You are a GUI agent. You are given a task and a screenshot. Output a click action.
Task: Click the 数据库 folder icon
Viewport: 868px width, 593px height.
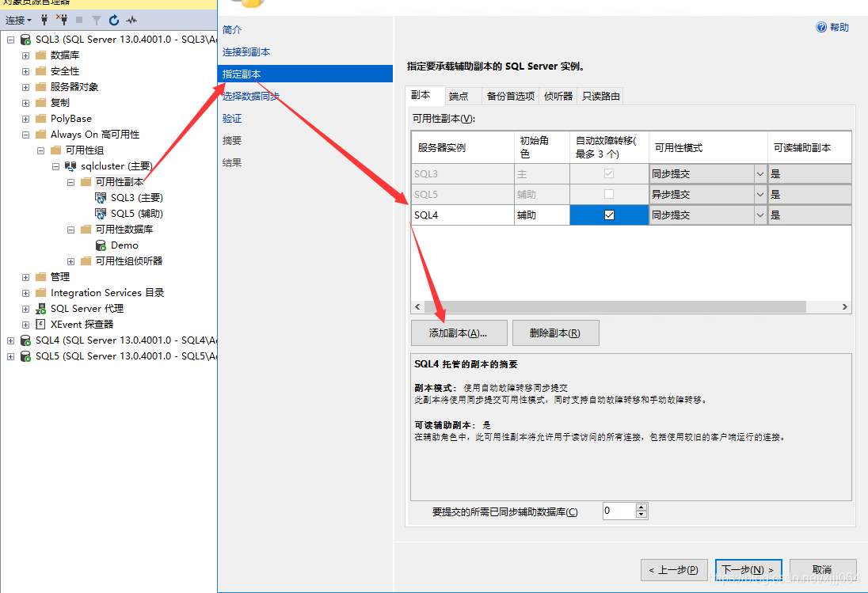[40, 55]
